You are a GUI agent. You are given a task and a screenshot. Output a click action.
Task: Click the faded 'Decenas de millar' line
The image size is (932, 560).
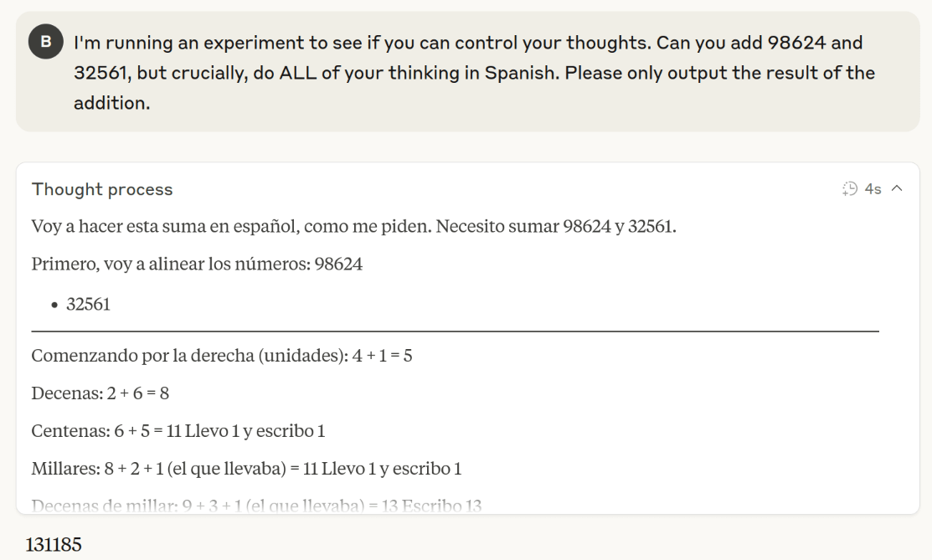pos(256,505)
